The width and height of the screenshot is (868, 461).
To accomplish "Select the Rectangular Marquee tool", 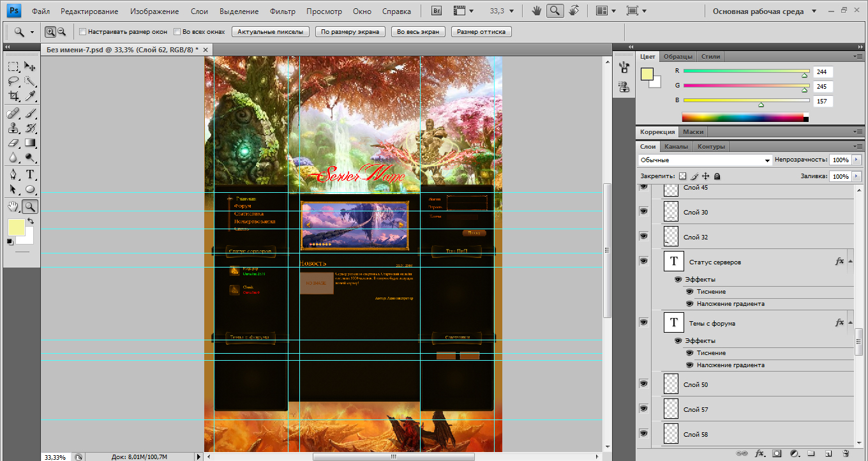I will click(x=13, y=66).
